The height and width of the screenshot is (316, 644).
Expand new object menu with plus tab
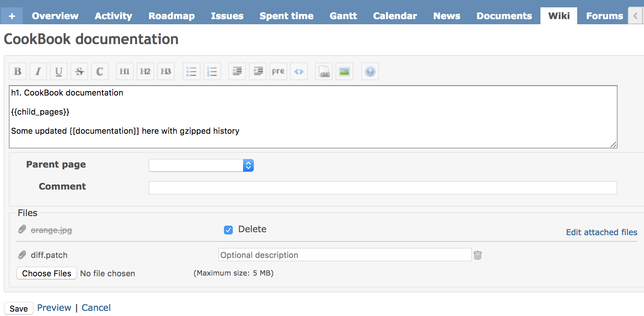point(12,16)
